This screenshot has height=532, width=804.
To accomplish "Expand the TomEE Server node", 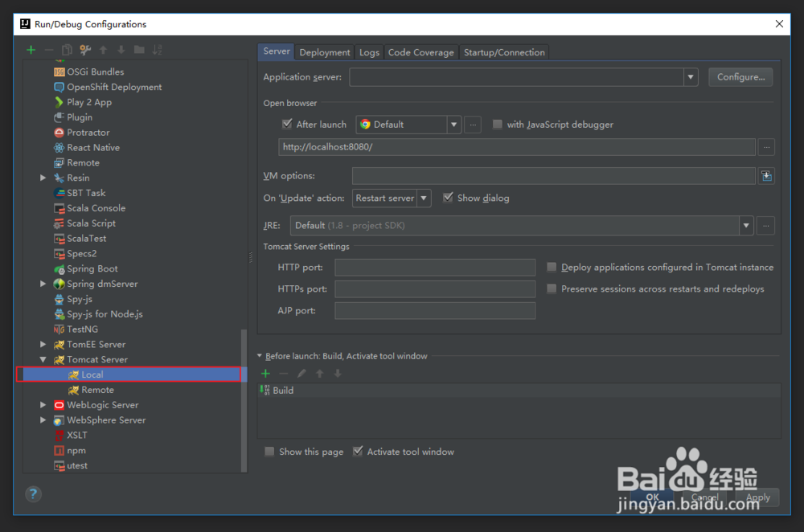I will click(x=43, y=345).
